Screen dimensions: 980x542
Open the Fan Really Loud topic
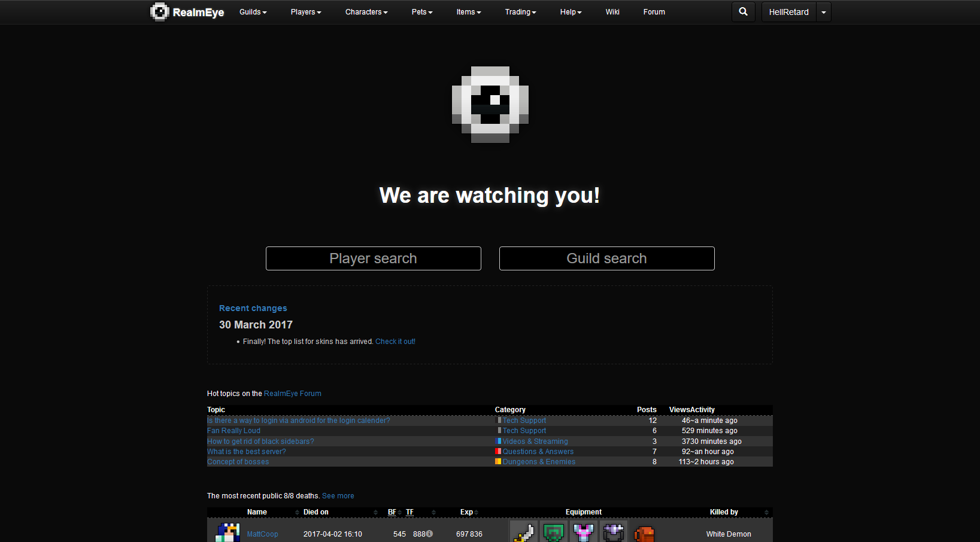(233, 431)
